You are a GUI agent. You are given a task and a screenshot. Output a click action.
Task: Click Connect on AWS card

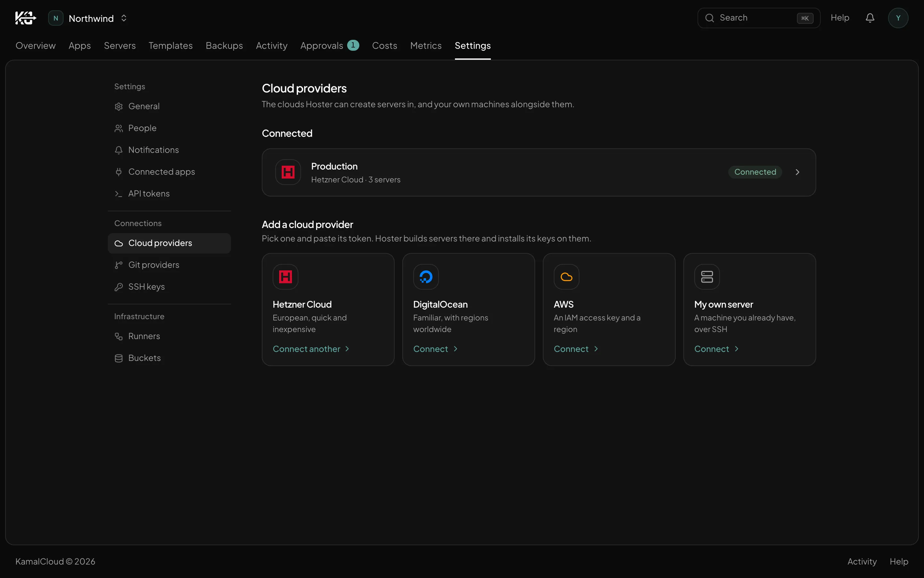(x=576, y=349)
